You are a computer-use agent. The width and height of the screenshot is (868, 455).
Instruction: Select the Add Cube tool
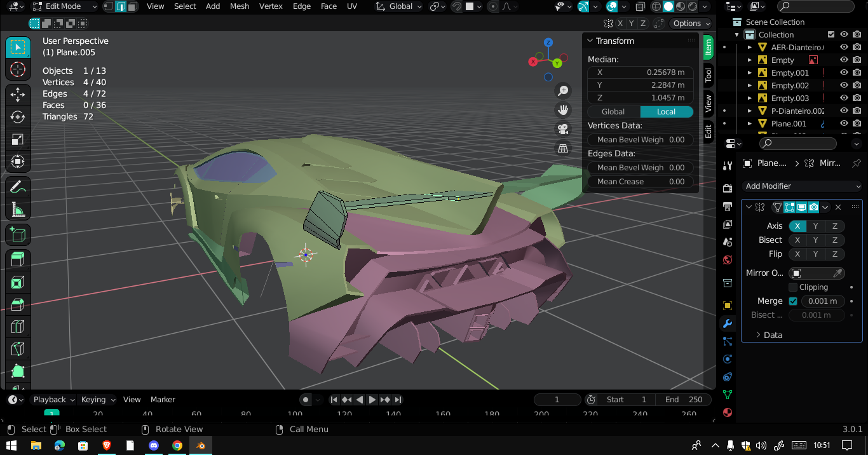18,234
